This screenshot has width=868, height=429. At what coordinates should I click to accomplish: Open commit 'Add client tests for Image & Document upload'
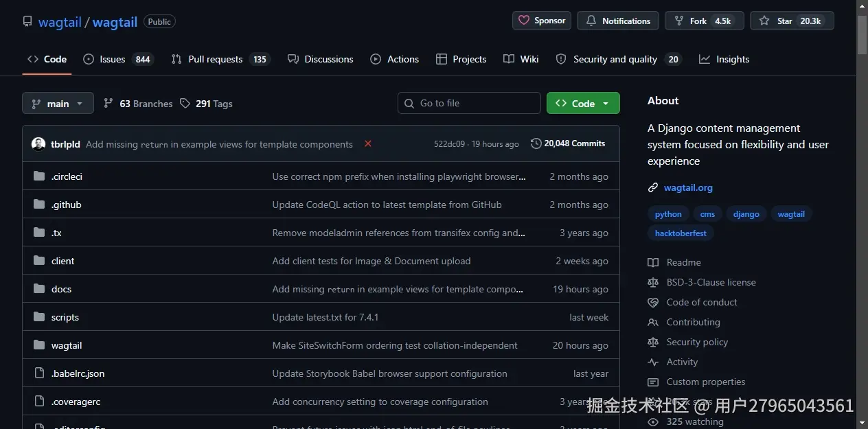372,261
